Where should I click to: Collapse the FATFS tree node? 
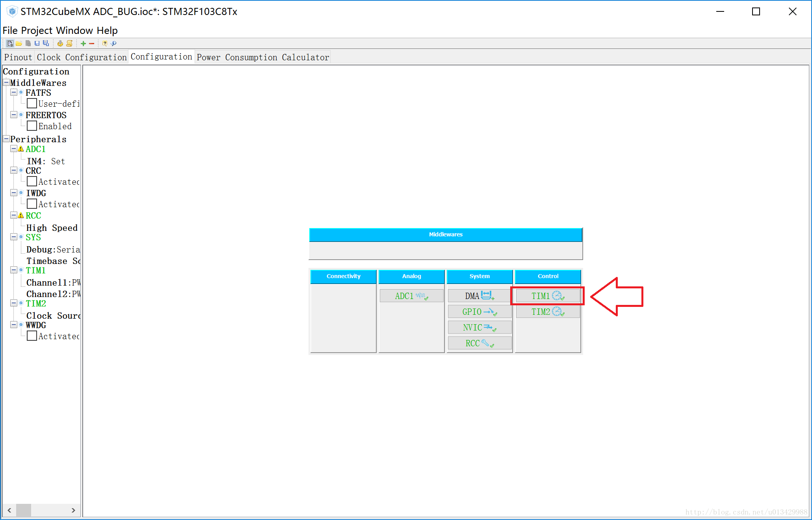(14, 92)
